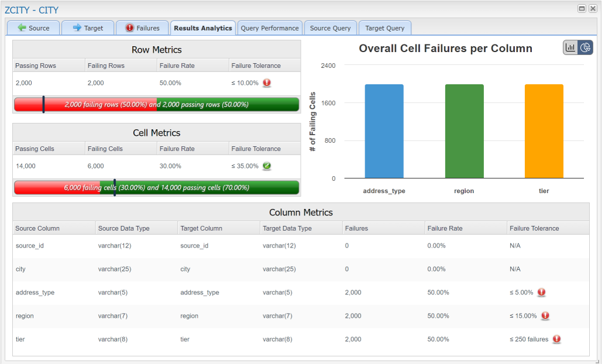Sort by Failures column header
605x364 pixels.
357,228
